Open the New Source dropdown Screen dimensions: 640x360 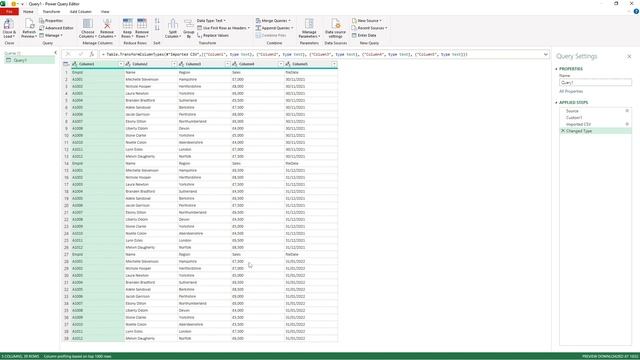367,20
